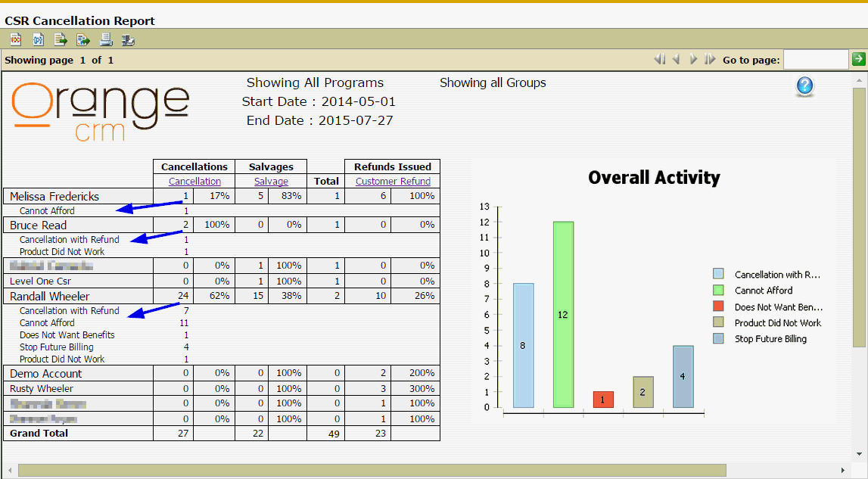Click the print on server icon
868x479 pixels.
click(x=128, y=40)
